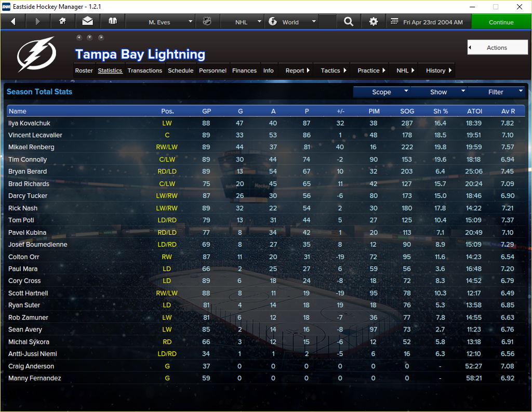Switch to the Roster tab
Viewport: 532px width, 412px height.
pos(84,71)
